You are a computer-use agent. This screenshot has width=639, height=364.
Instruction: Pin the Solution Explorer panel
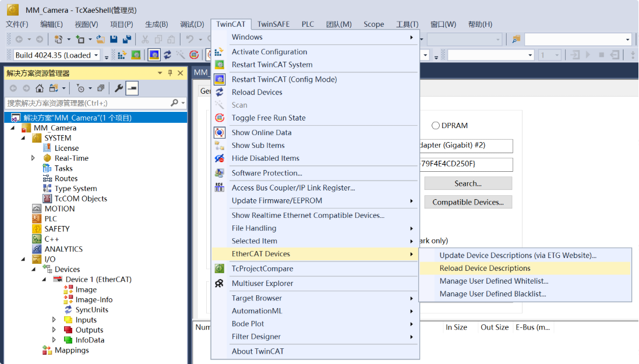point(170,73)
